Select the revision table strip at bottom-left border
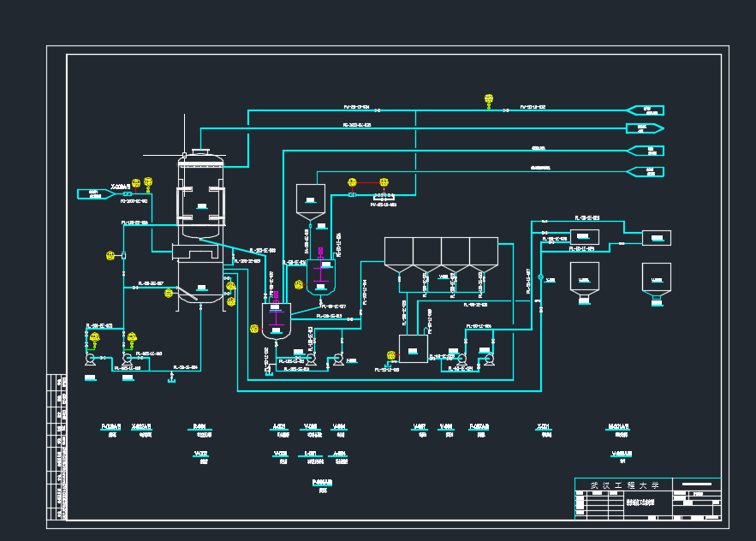Viewport: 756px width, 541px height. click(57, 447)
